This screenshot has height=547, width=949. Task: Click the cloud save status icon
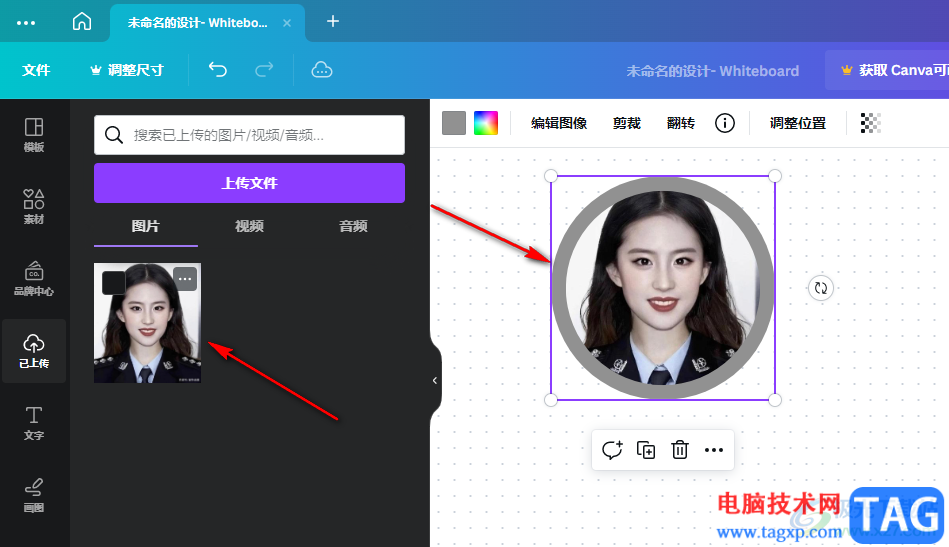[321, 70]
